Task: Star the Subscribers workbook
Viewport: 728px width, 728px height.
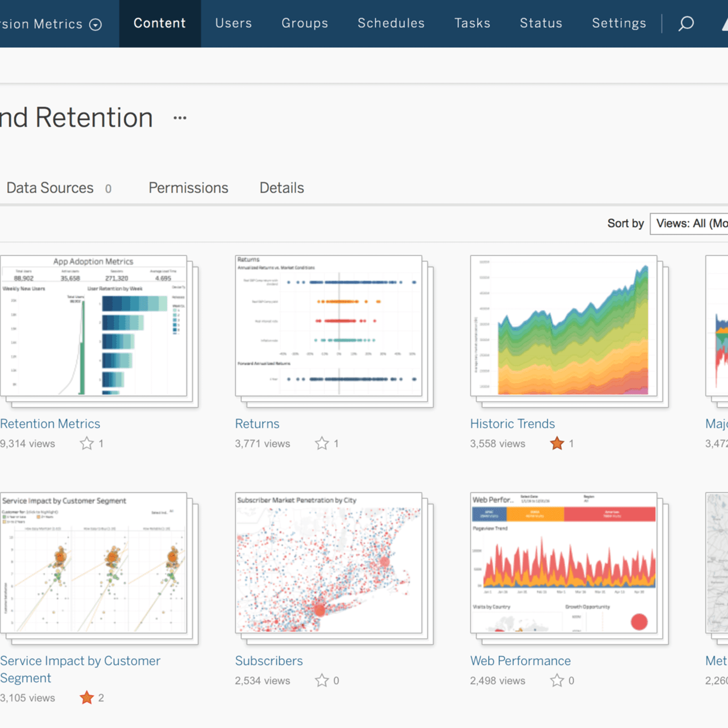Action: tap(322, 680)
